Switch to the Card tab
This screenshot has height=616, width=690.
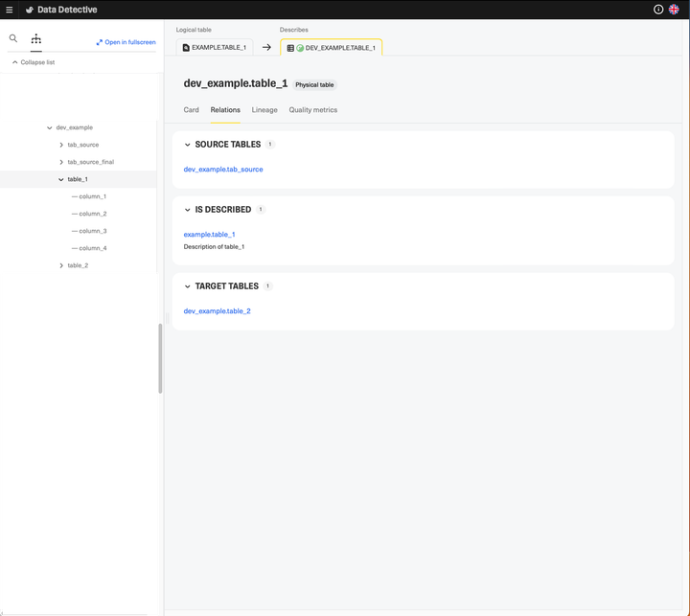pos(191,110)
